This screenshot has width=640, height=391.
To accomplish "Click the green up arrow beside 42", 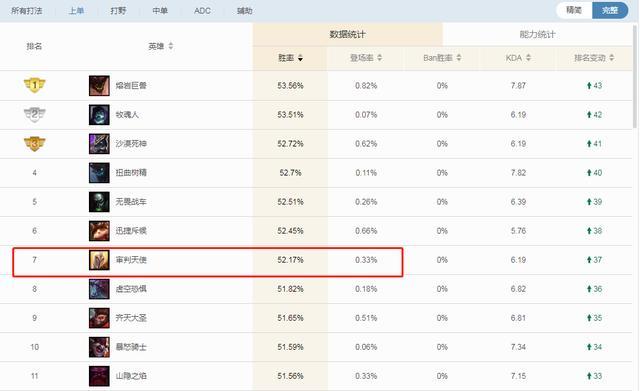I will coord(589,115).
